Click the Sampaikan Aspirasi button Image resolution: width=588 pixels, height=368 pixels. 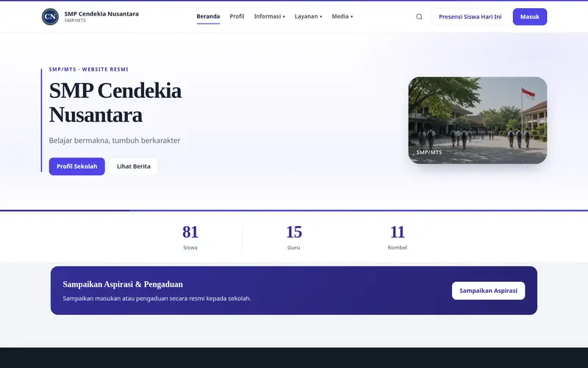click(488, 291)
